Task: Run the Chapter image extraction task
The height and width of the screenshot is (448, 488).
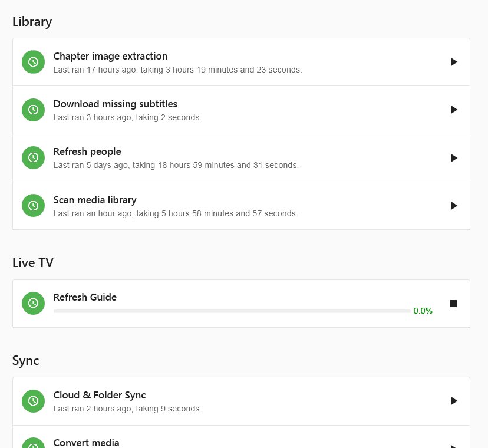Action: (x=454, y=62)
